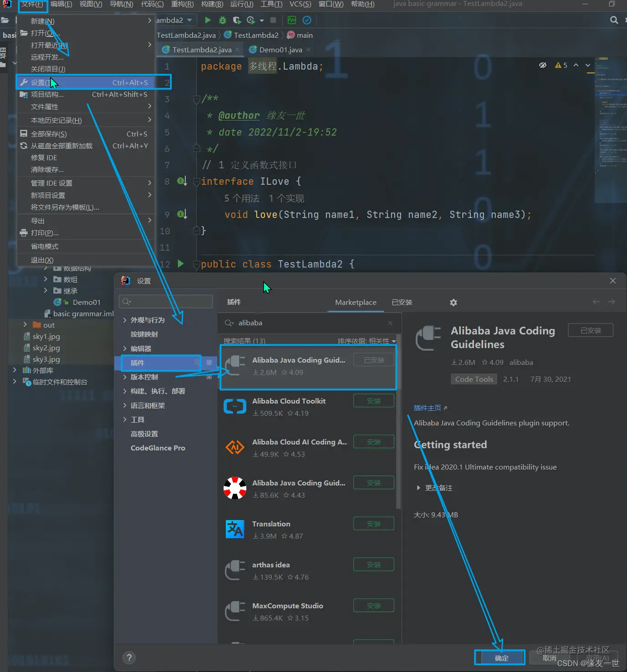Expand the out folder in project tree

click(25, 325)
